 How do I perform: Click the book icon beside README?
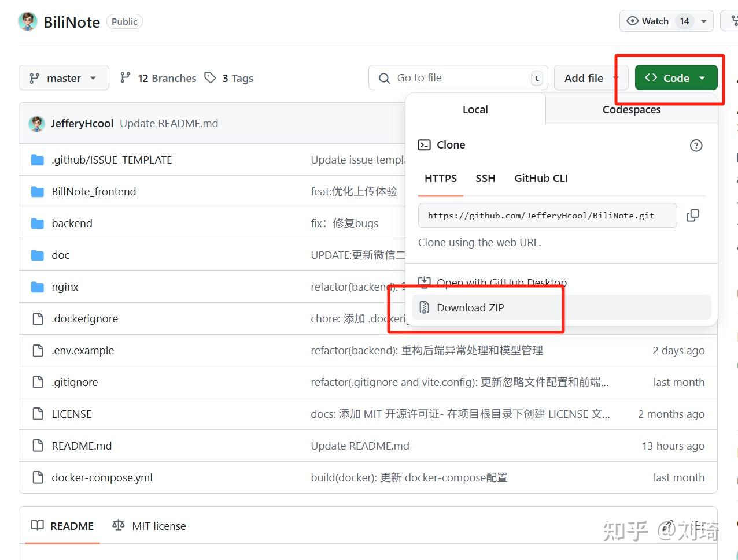(38, 525)
